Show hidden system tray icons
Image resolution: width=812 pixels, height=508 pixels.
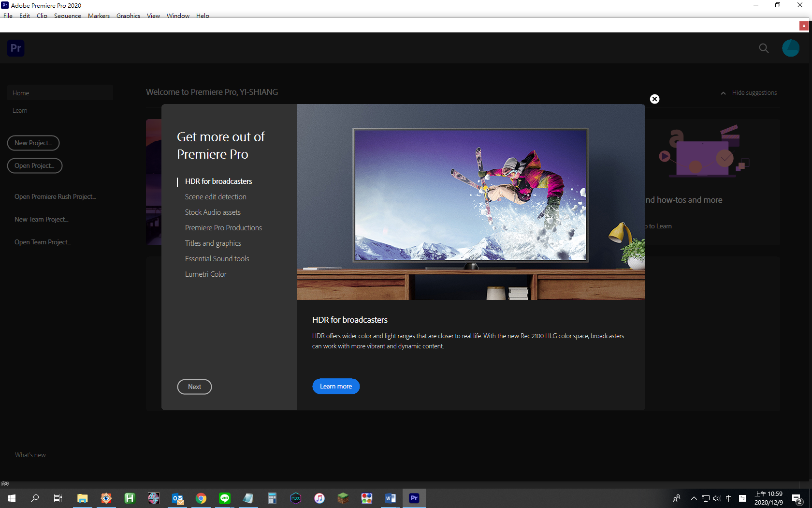694,498
